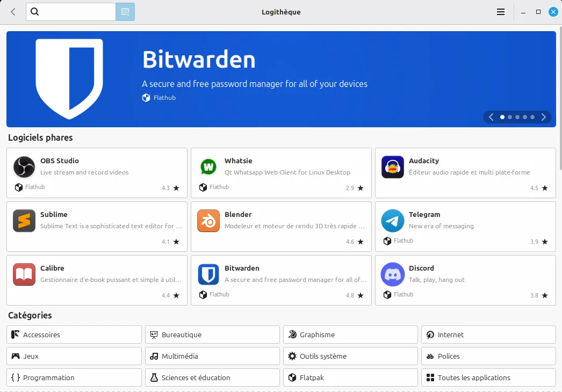Select the Calibre book icon
This screenshot has height=392, width=562.
point(24,274)
